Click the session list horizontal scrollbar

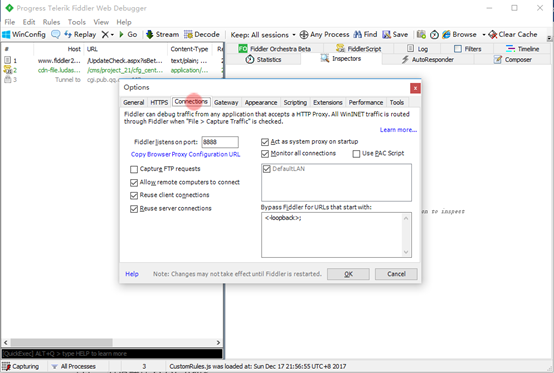tap(112, 342)
